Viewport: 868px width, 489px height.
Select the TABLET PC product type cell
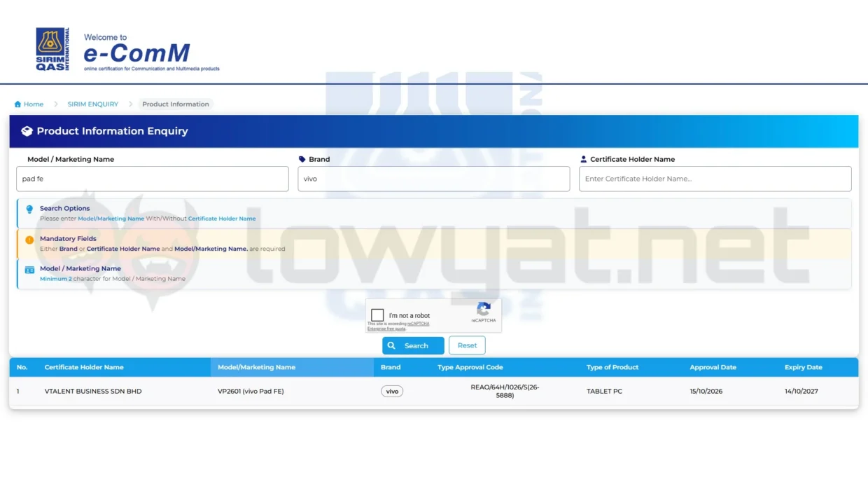pyautogui.click(x=604, y=392)
